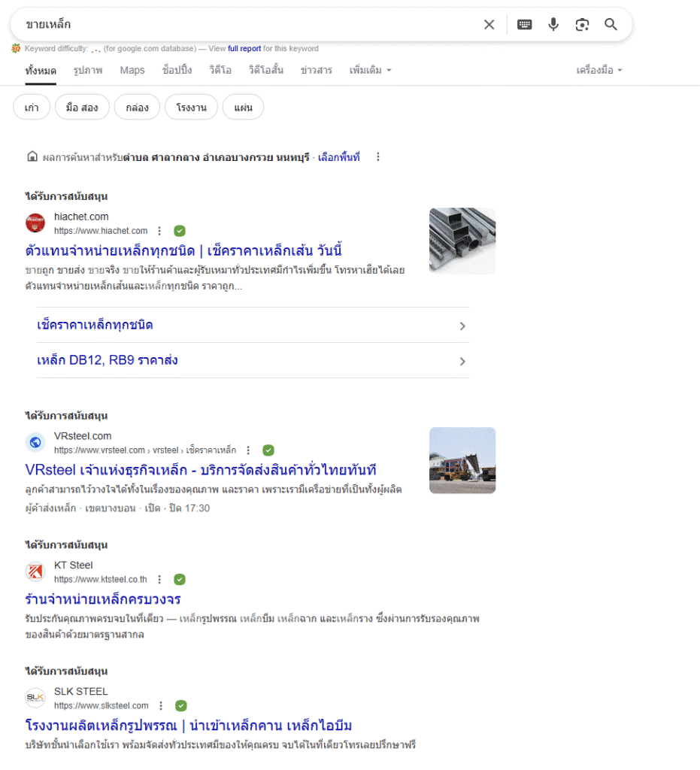
Task: Click the hiachet.com site favicon
Action: tap(35, 223)
